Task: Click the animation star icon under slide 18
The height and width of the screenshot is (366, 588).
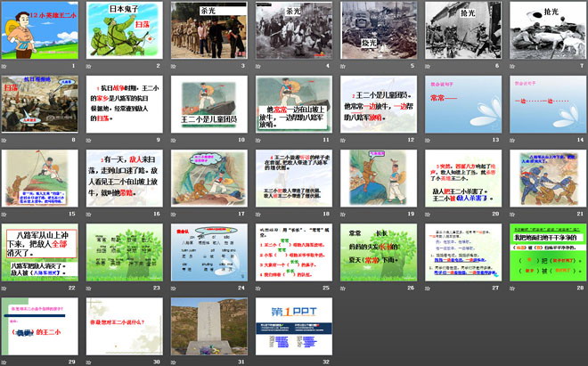Action: coord(258,214)
